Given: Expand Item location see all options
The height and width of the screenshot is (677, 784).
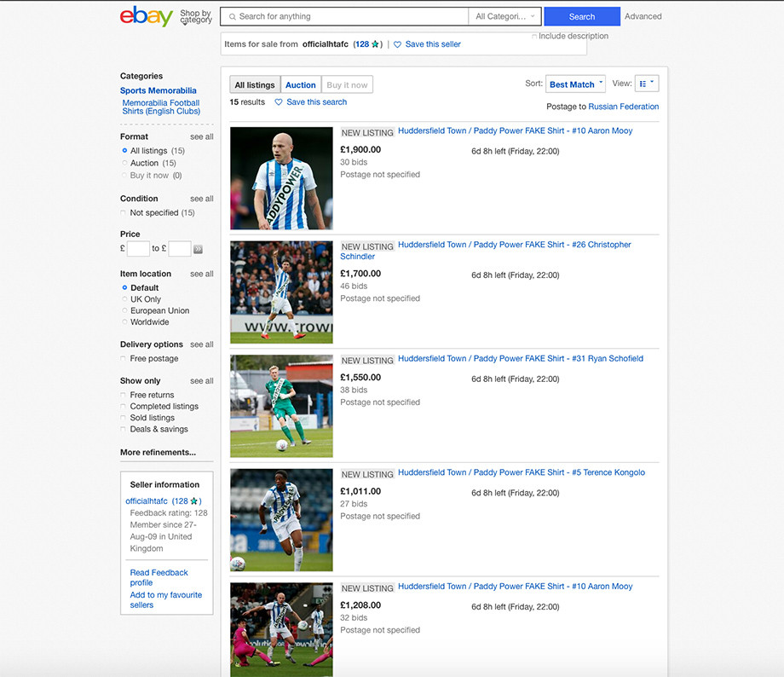Looking at the screenshot, I should [201, 274].
